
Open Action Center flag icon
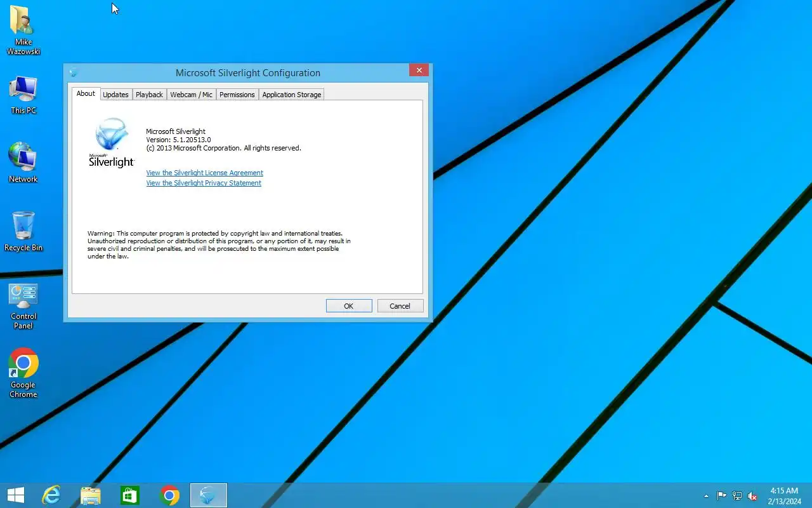point(722,496)
